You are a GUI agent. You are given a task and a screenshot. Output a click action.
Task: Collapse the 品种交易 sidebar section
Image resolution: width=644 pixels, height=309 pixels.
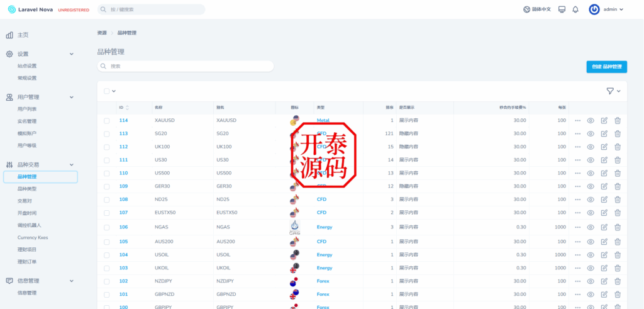pyautogui.click(x=72, y=165)
